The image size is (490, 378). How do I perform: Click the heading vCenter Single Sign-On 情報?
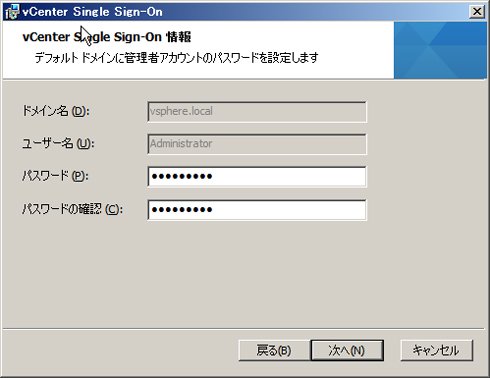[x=107, y=37]
